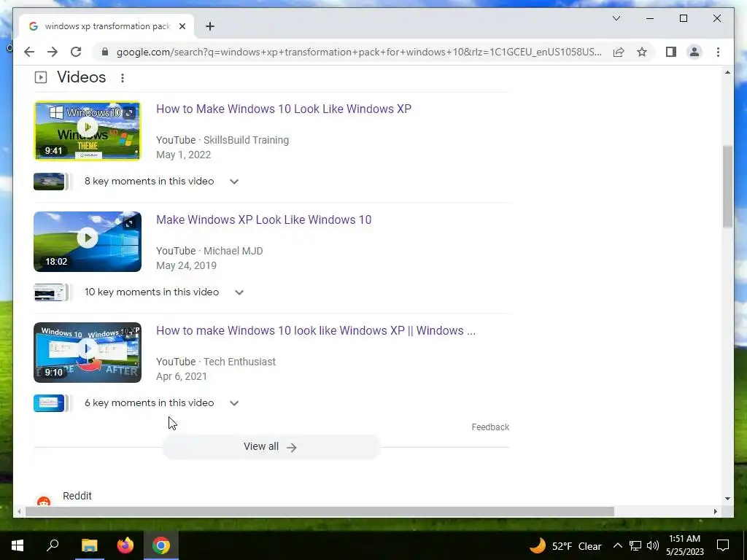Click the View all videos button

[x=271, y=447]
